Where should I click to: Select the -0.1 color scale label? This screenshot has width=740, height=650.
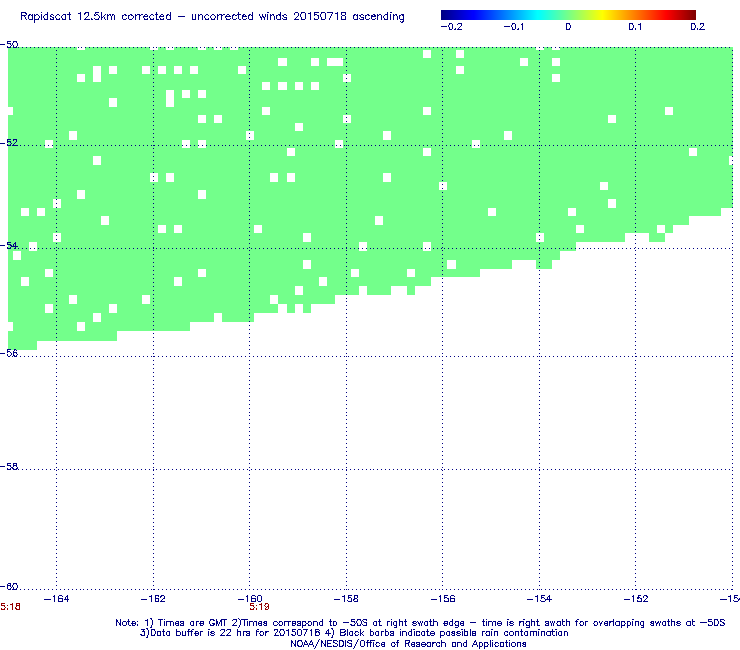pyautogui.click(x=514, y=27)
